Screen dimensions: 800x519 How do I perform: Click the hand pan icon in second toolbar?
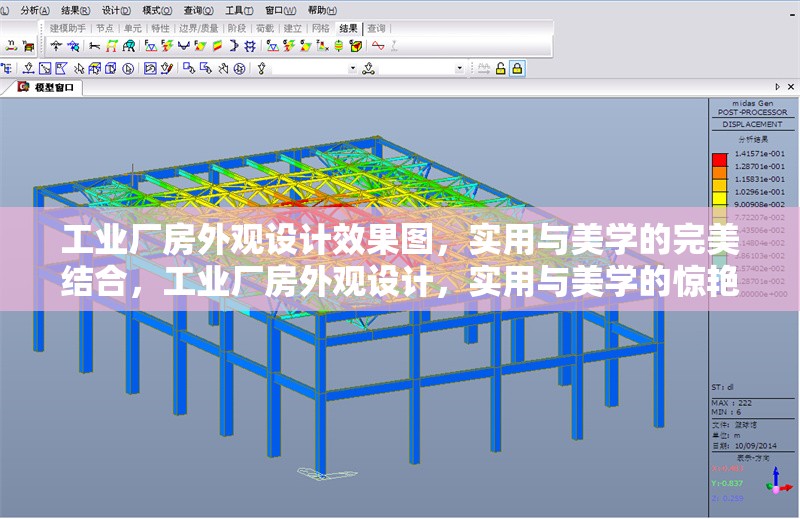(223, 68)
